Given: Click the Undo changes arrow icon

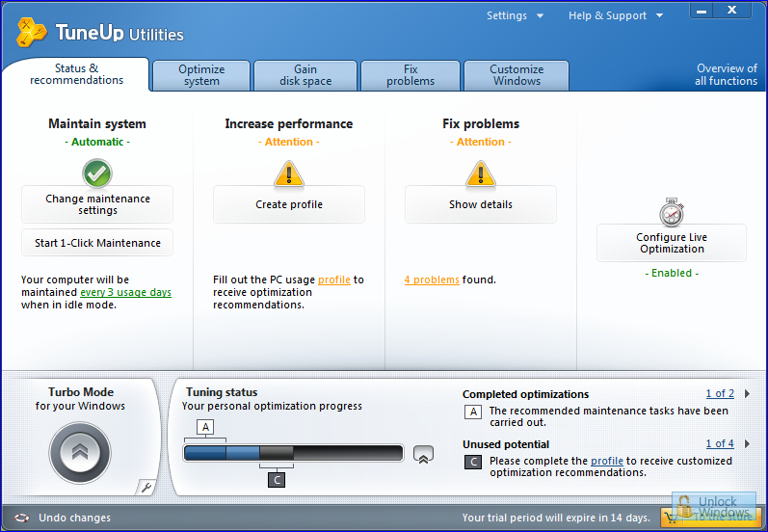Looking at the screenshot, I should coord(21,518).
